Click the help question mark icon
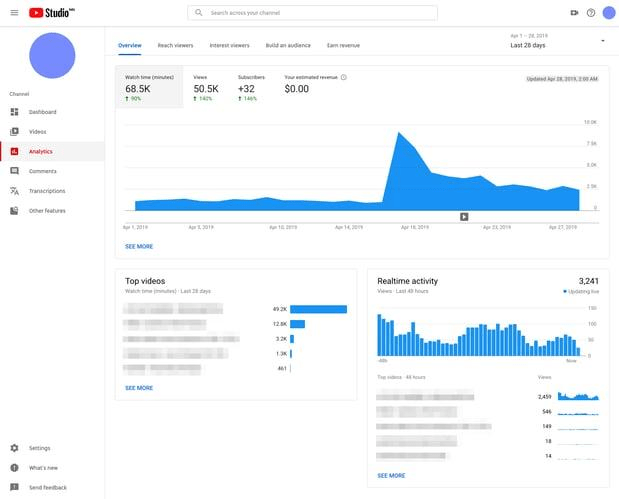This screenshot has height=499, width=619. [x=591, y=13]
